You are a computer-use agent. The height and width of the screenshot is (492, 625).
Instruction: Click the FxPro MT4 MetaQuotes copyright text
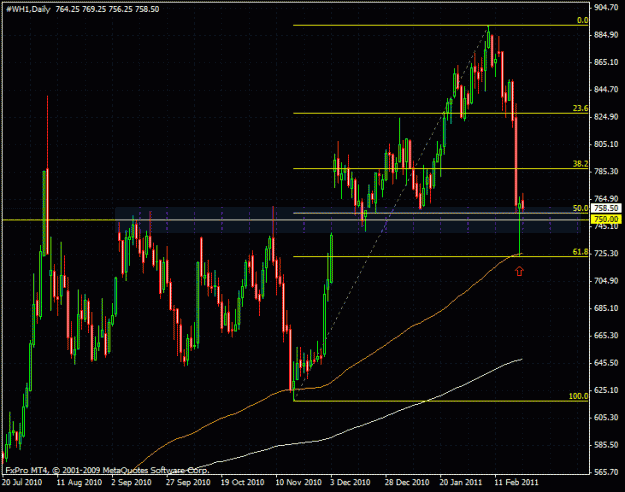pos(107,470)
